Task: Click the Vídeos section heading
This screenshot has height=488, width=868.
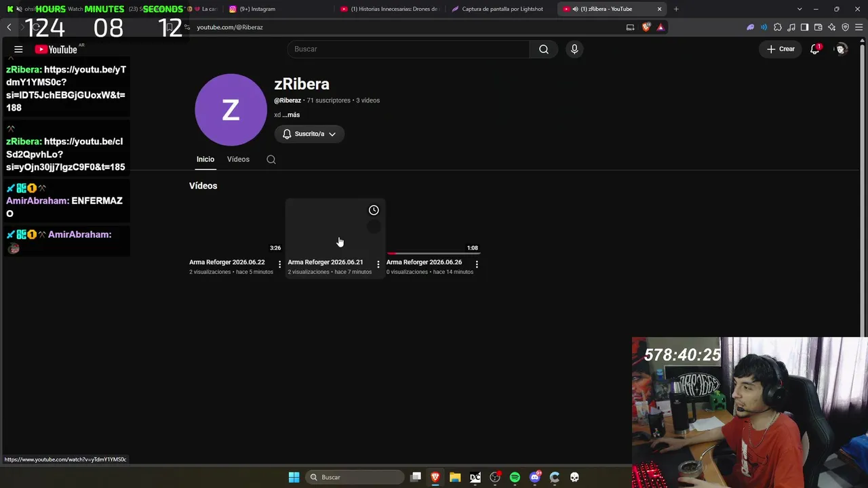Action: 203,186
